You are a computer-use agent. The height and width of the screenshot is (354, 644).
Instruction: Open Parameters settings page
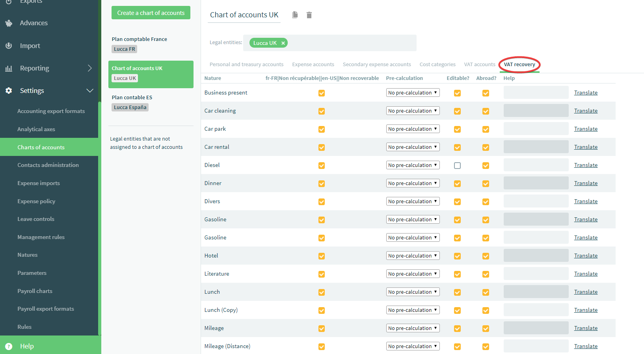[x=32, y=273]
